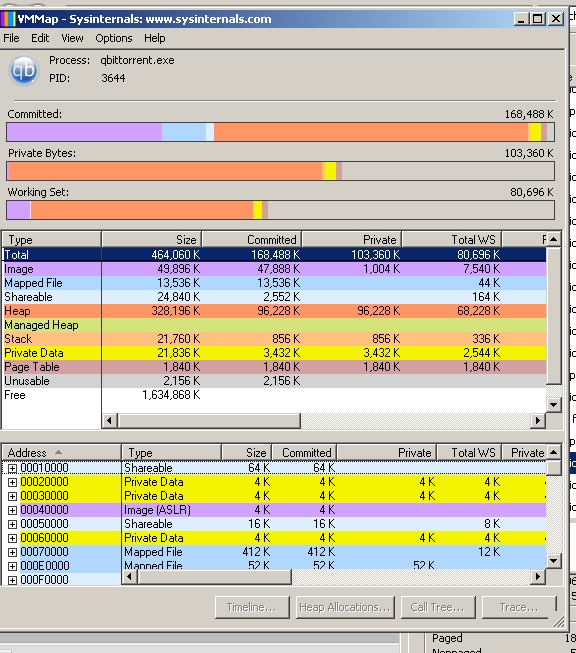The height and width of the screenshot is (653, 576).
Task: Open the Edit menu
Action: (40, 38)
